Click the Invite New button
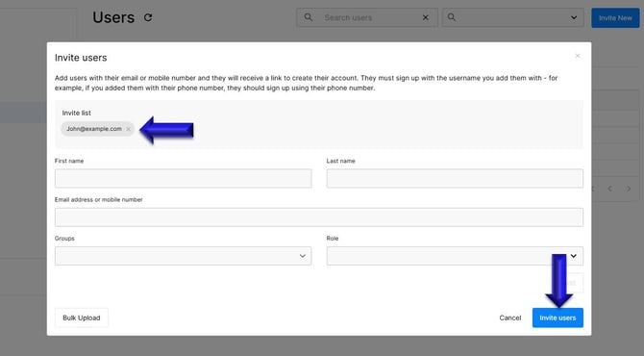644x356 pixels. coord(615,18)
